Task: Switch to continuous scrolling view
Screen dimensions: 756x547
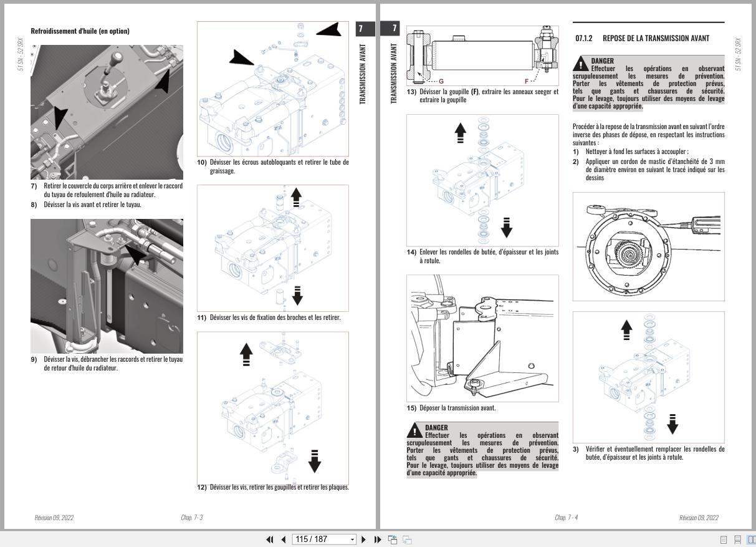Action: pyautogui.click(x=737, y=540)
